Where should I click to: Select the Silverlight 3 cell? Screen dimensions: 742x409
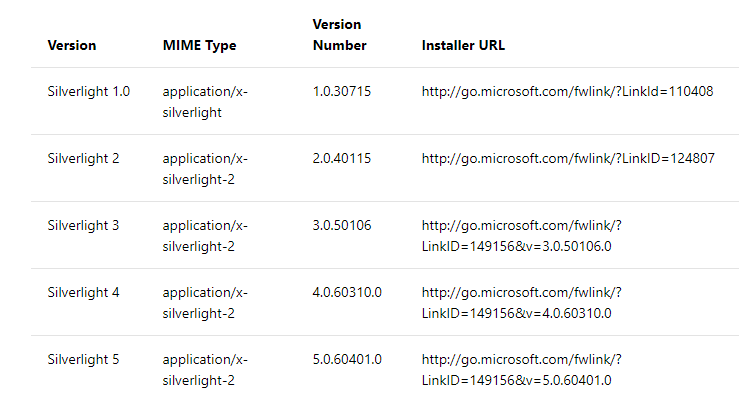(83, 225)
